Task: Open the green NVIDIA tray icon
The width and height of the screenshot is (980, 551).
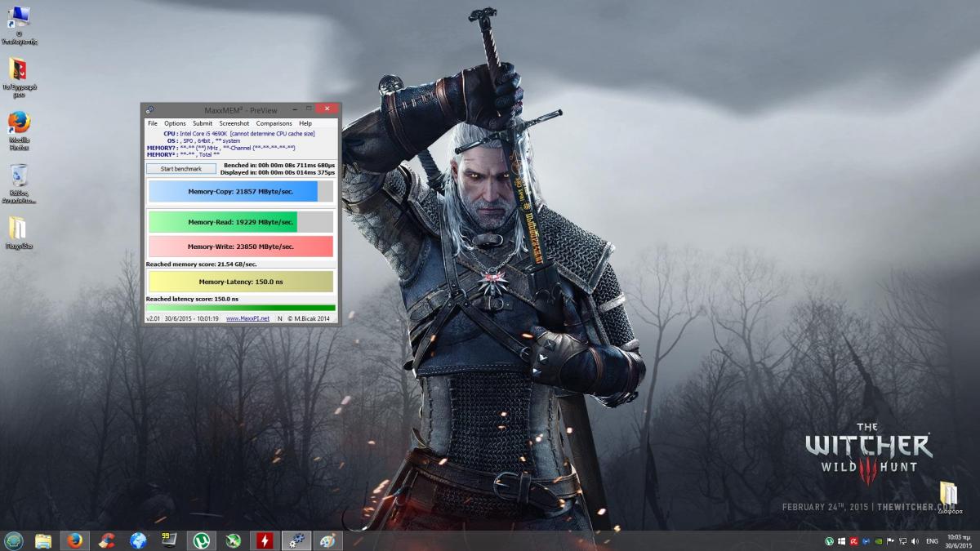Action: 878,540
